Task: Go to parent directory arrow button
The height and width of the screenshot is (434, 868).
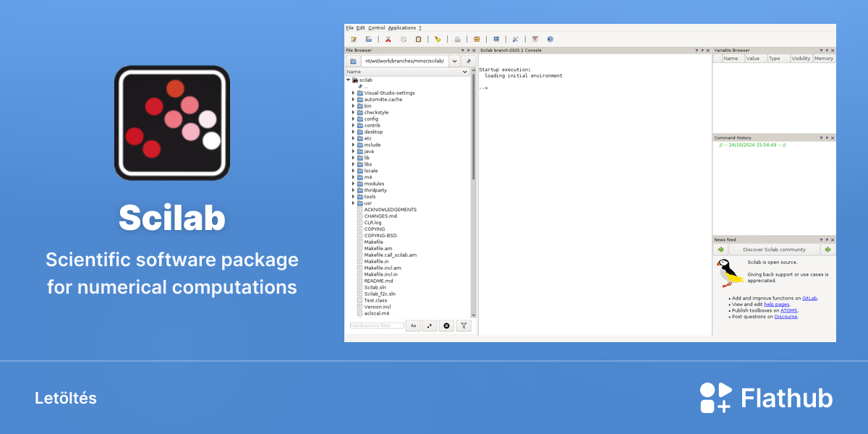Action: point(468,61)
